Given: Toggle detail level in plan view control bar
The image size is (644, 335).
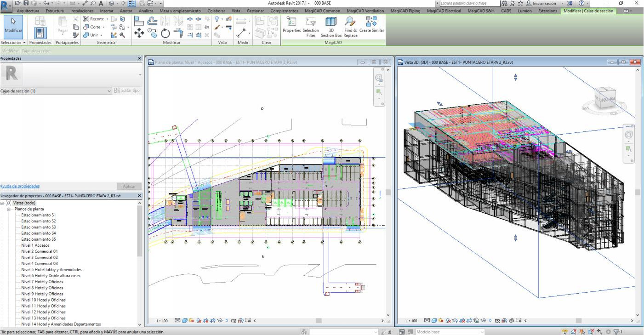Looking at the screenshot, I should pos(177,321).
